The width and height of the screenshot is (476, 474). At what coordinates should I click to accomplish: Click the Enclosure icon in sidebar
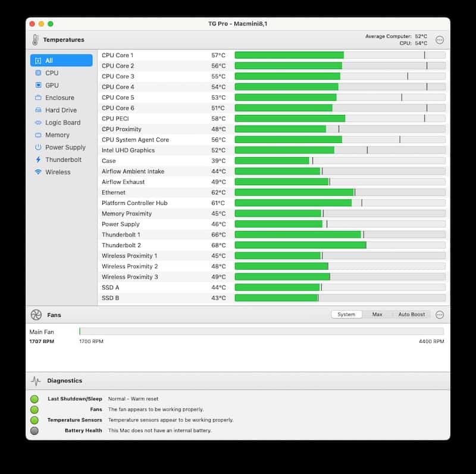click(38, 98)
